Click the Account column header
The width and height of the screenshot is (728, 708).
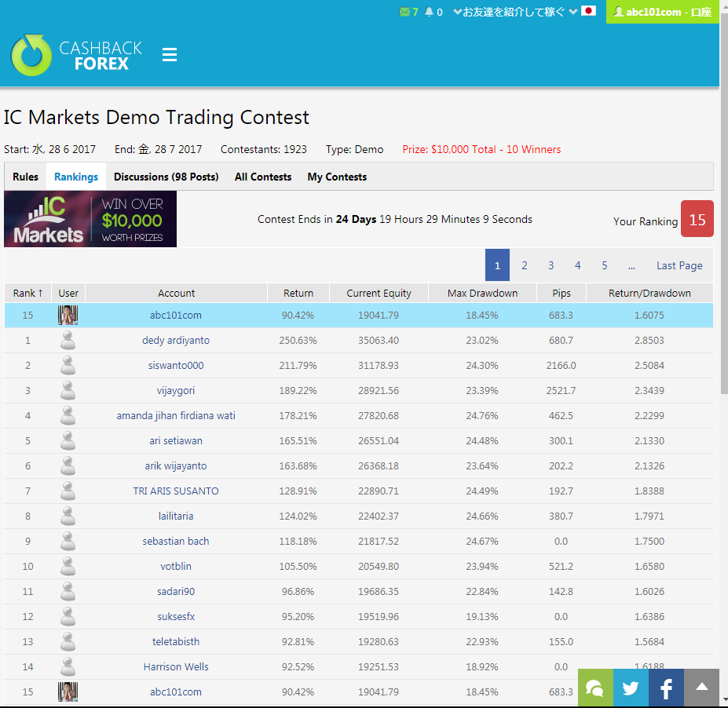pos(176,294)
